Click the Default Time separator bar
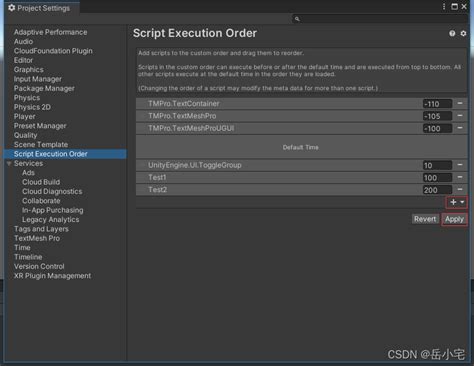 pyautogui.click(x=302, y=147)
